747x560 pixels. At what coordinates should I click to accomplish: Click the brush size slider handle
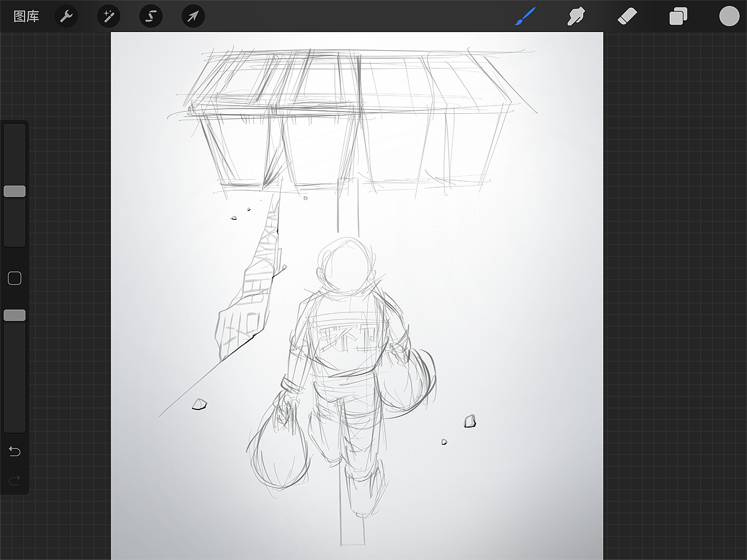(15, 191)
